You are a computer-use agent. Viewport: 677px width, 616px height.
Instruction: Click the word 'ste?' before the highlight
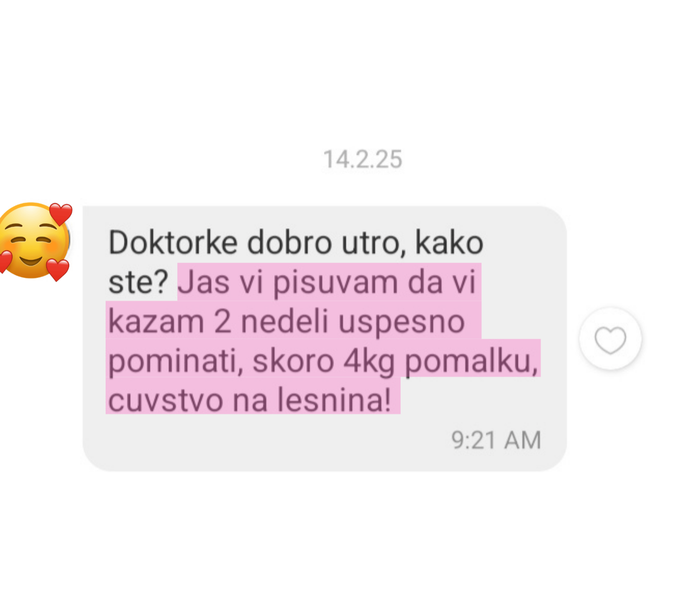[139, 282]
